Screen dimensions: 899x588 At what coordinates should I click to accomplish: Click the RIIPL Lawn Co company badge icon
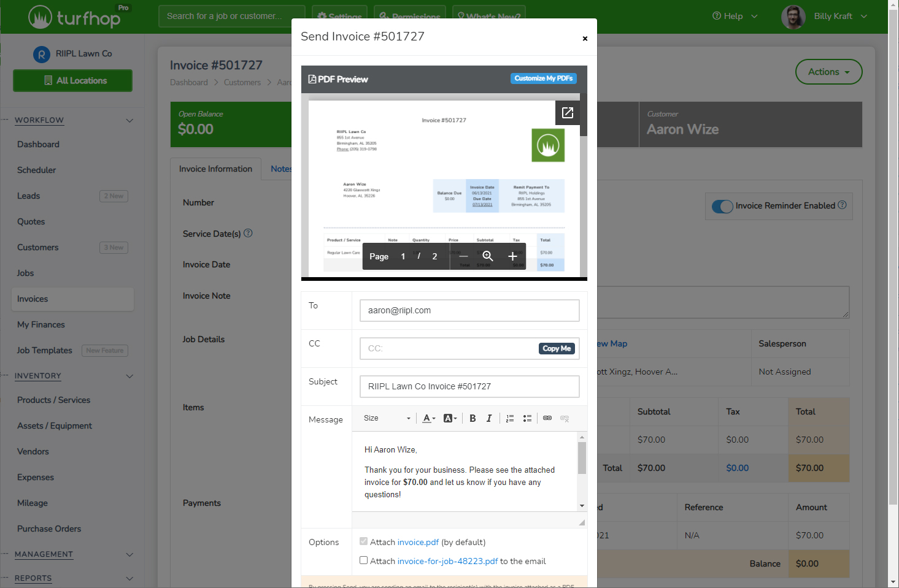tap(41, 55)
